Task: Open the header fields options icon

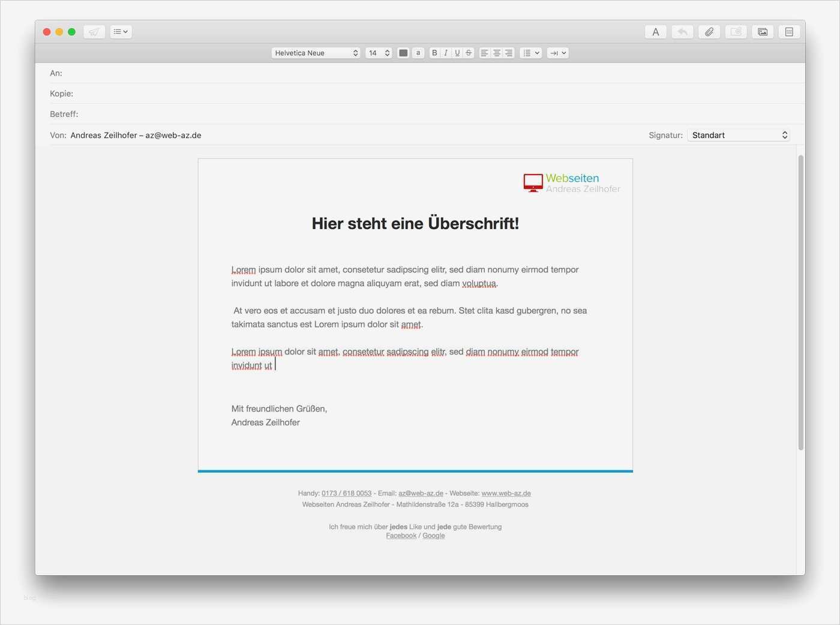Action: [120, 32]
